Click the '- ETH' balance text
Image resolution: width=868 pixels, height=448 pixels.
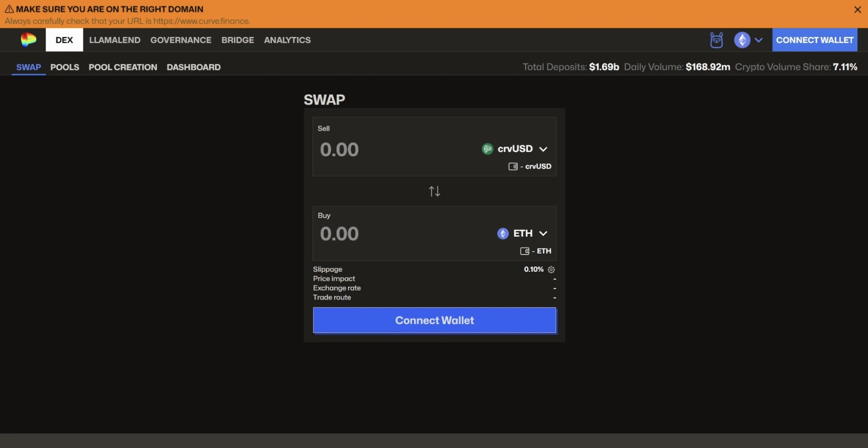(542, 251)
